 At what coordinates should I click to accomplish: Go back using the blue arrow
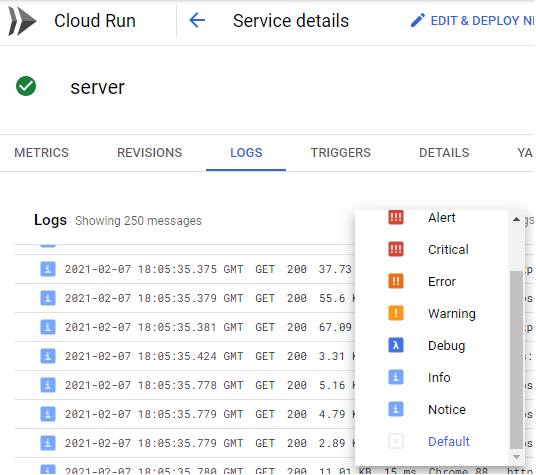pyautogui.click(x=197, y=20)
